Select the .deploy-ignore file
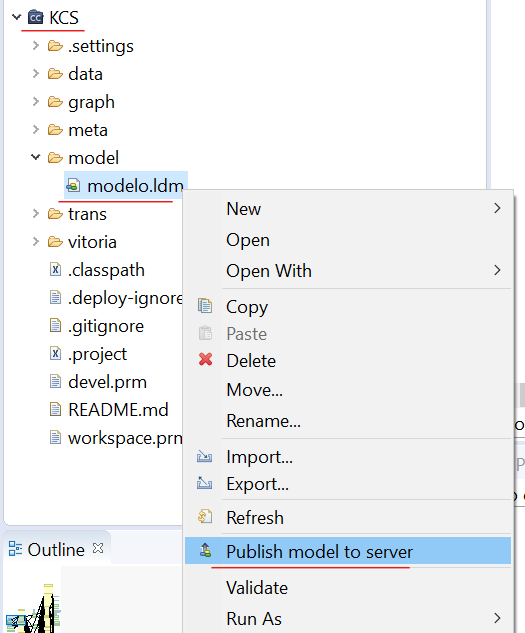 coord(125,298)
